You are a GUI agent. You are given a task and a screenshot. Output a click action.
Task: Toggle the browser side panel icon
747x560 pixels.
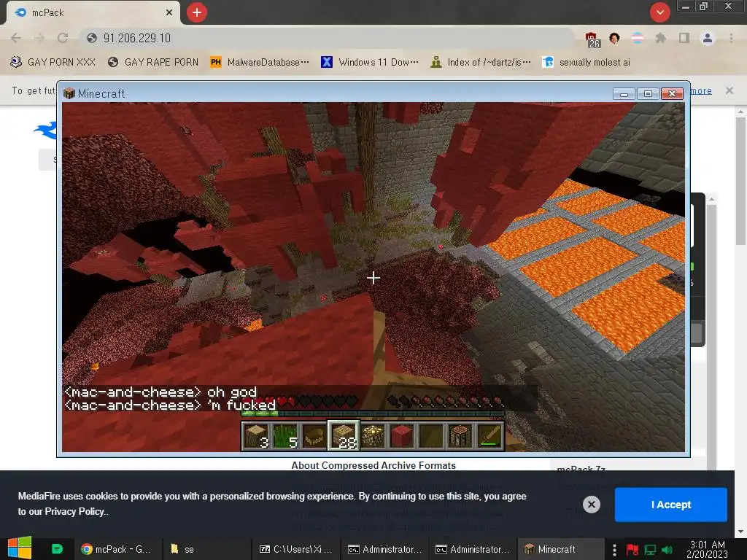tap(684, 38)
